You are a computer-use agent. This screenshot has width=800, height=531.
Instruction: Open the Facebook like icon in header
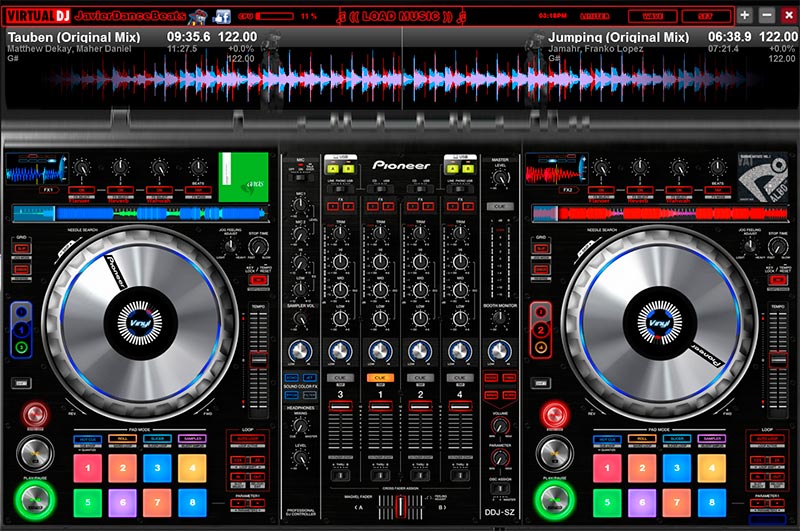(222, 16)
